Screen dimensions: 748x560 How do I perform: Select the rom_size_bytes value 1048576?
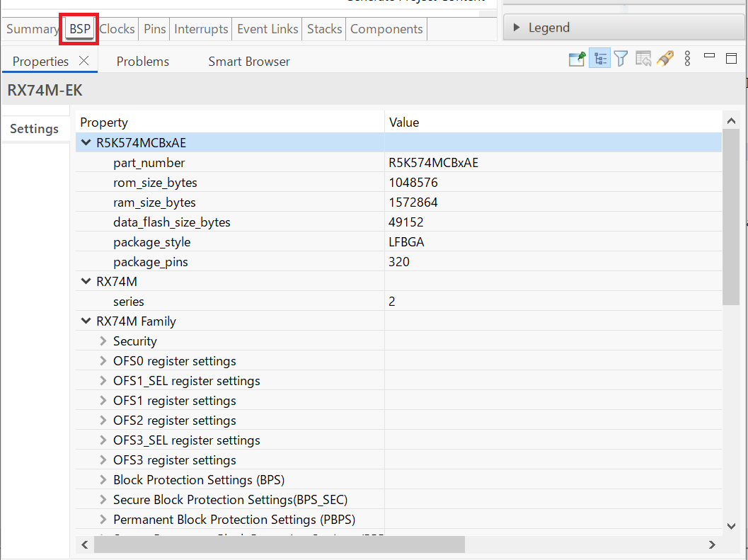pos(413,183)
